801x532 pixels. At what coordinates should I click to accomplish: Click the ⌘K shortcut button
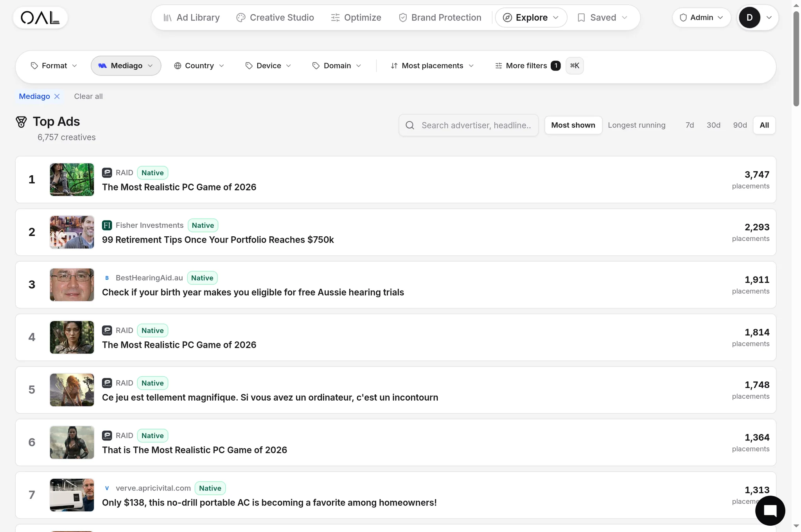pyautogui.click(x=575, y=66)
